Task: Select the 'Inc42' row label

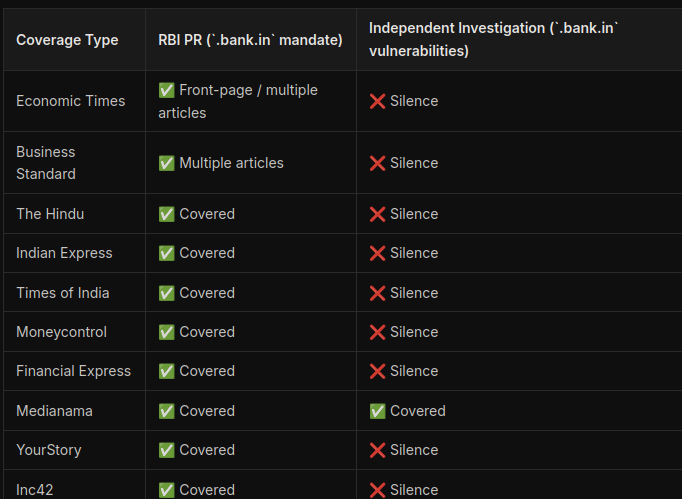Action: click(34, 490)
